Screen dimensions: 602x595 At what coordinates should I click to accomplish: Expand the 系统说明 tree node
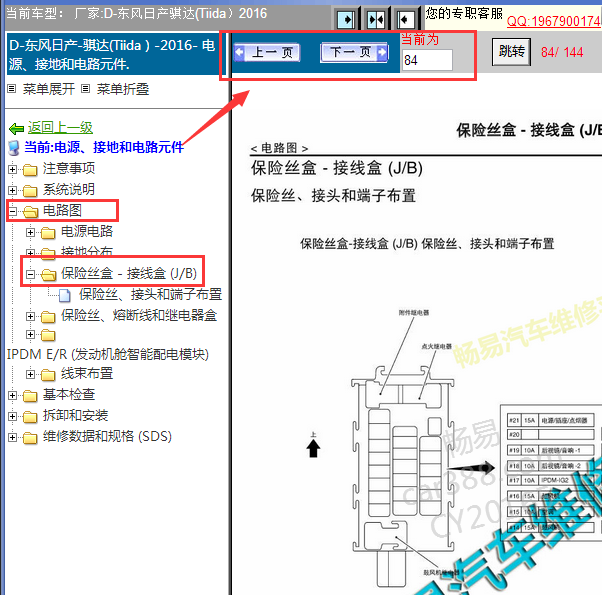13,190
